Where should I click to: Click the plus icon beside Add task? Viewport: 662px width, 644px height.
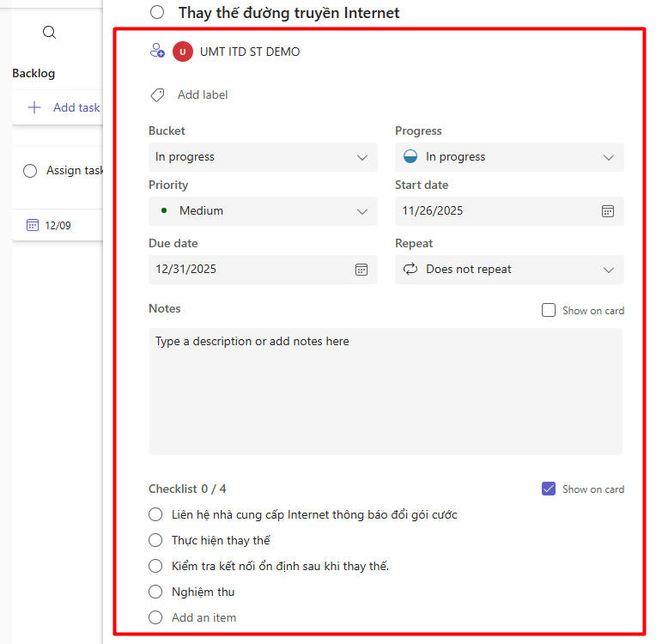[x=34, y=107]
